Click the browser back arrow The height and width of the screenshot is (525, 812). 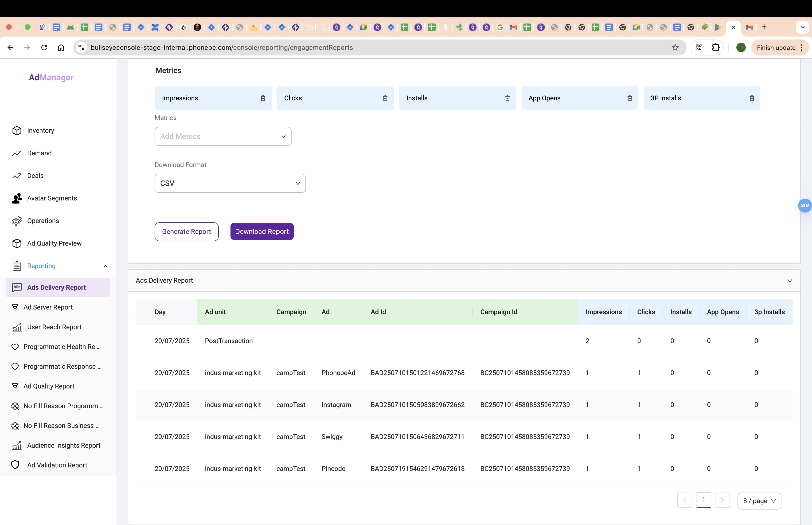click(11, 48)
